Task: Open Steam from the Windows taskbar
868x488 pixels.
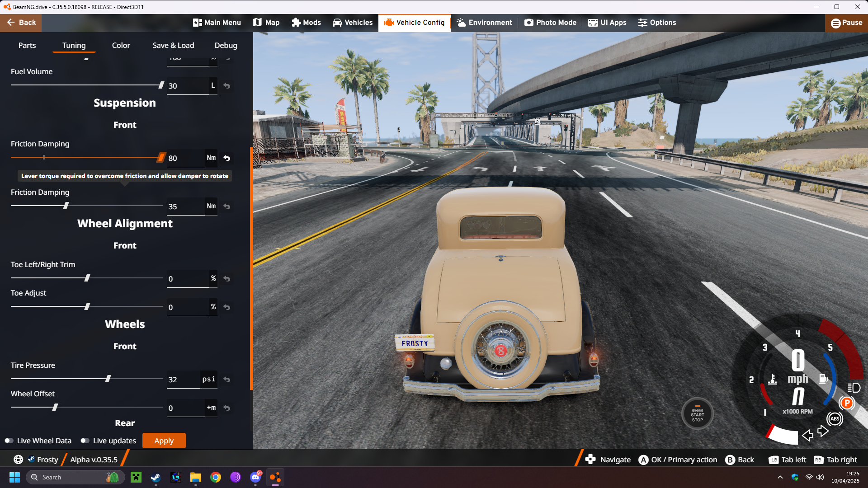Action: click(156, 477)
